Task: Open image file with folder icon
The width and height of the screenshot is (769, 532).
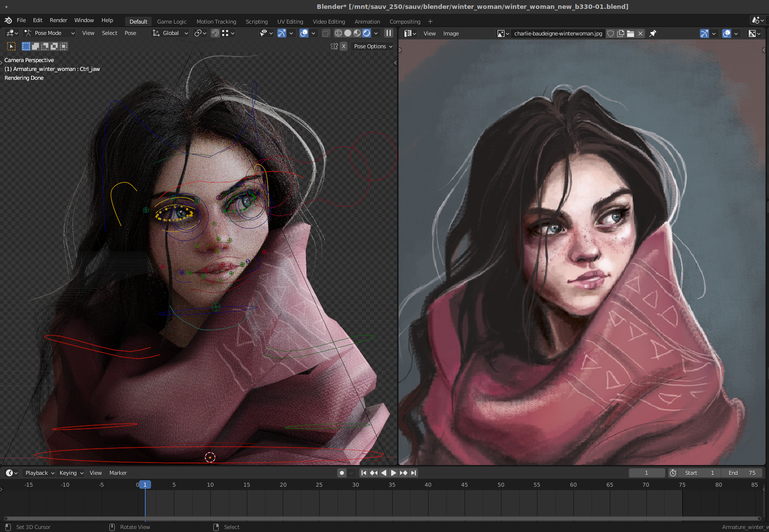Action: click(x=631, y=33)
